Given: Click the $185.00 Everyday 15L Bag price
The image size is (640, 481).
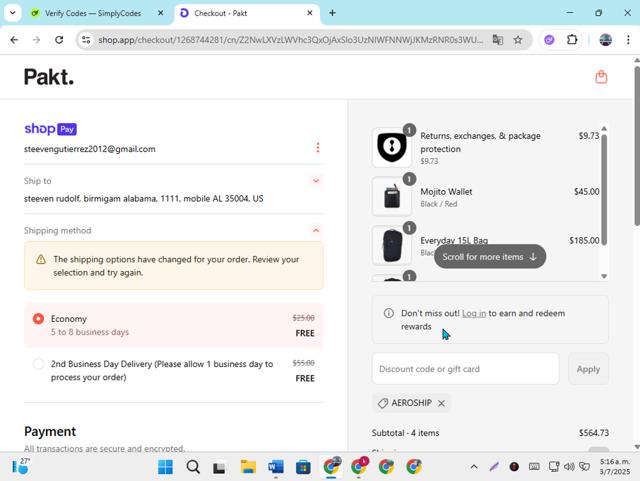Looking at the screenshot, I should click(x=584, y=240).
